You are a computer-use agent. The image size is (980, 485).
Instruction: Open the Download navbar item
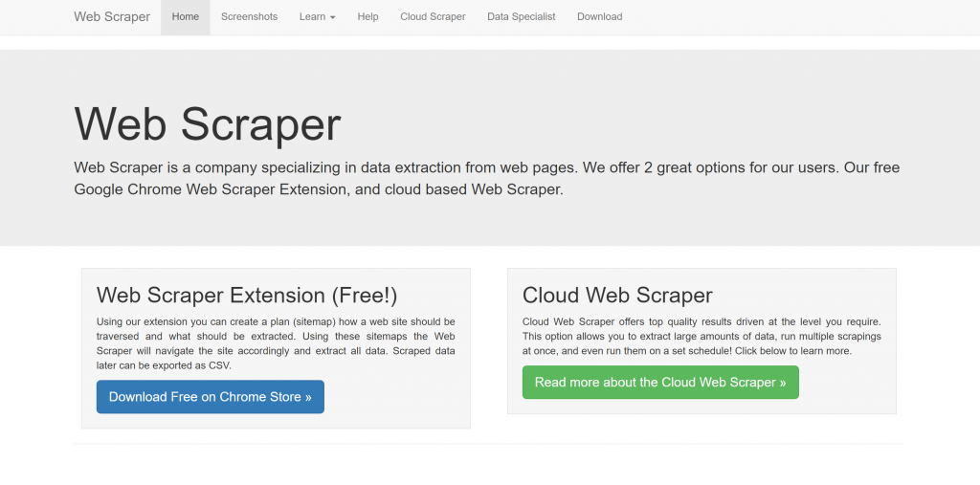599,17
